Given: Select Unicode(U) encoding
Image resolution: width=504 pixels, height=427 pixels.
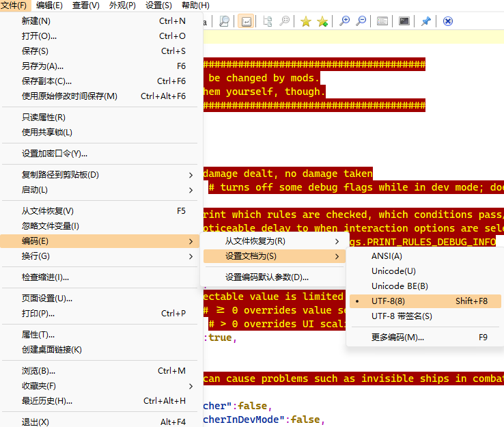Looking at the screenshot, I should (425, 271).
